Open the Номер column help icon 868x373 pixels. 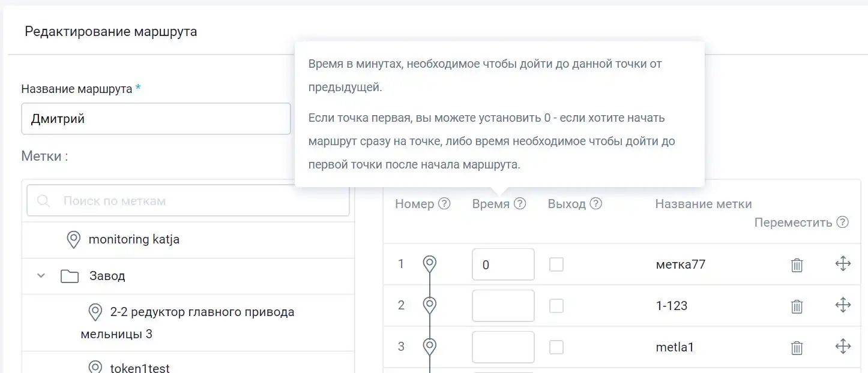tap(443, 203)
